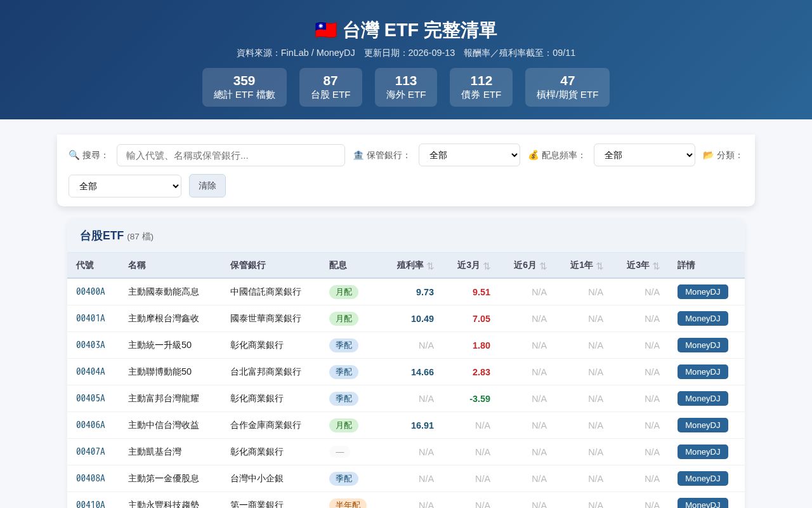The width and height of the screenshot is (812, 508).
Task: Click custodian 合作金庫商業銀行
Action: (x=266, y=425)
